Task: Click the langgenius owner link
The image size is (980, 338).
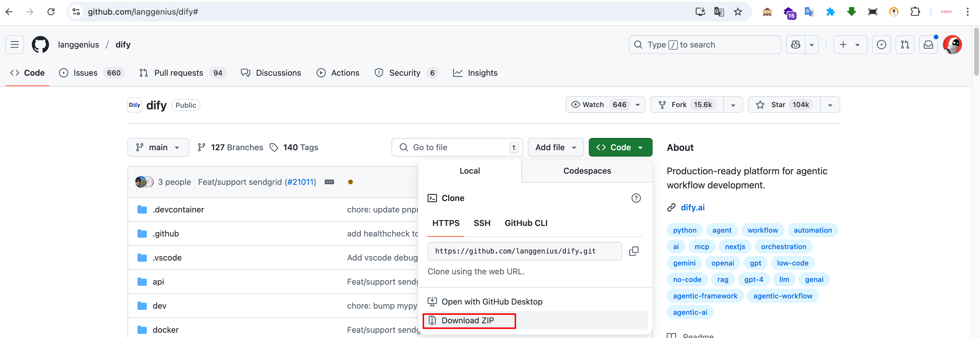Action: click(78, 45)
